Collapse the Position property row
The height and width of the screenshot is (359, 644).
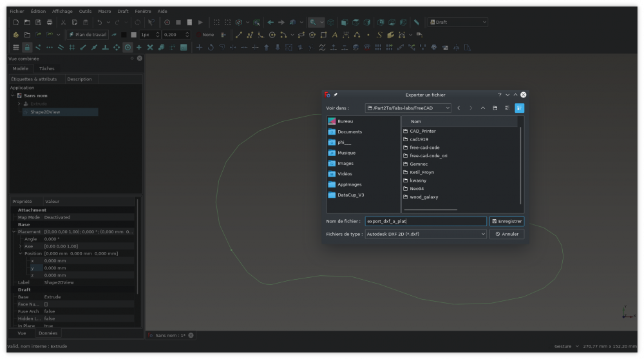coord(21,254)
